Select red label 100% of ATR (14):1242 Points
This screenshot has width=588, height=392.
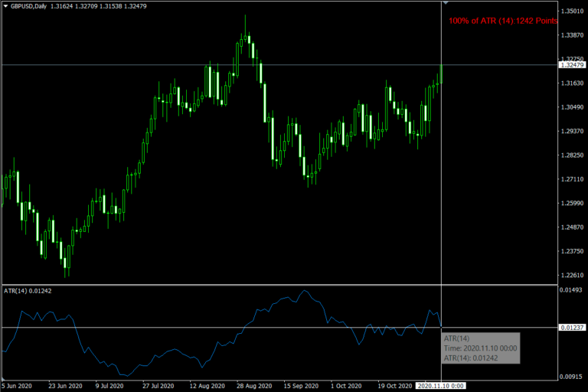[503, 21]
